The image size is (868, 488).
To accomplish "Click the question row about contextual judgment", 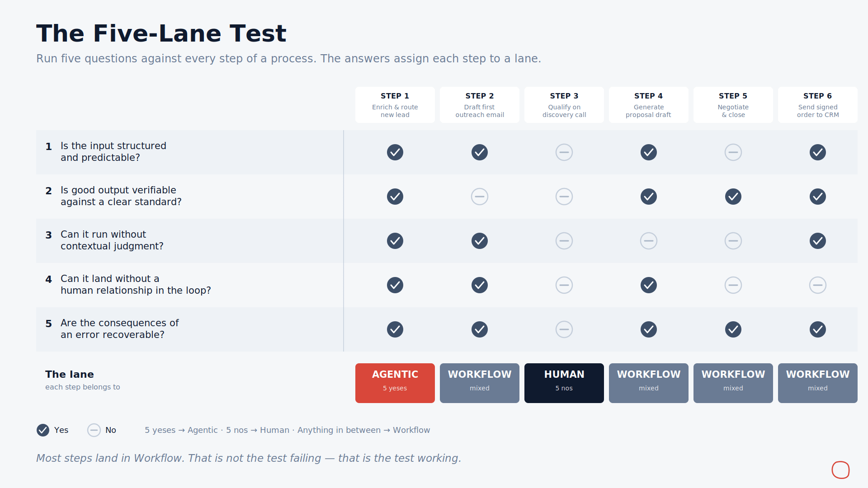I will coord(447,241).
